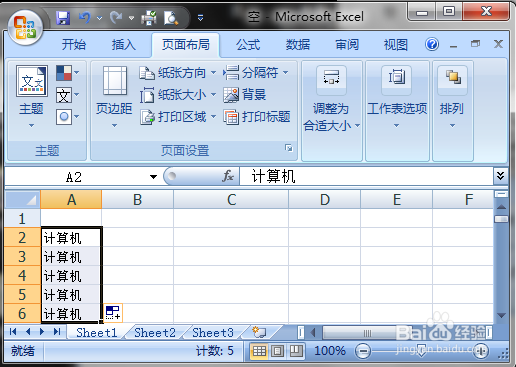Select the 页面布局 (Page Layout) tab
The height and width of the screenshot is (367, 516).
point(186,45)
